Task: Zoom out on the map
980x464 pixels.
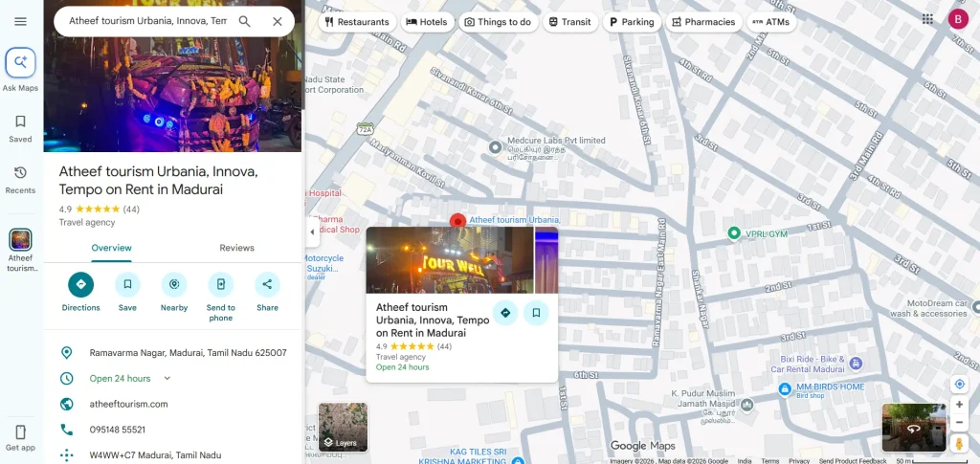Action: [959, 423]
